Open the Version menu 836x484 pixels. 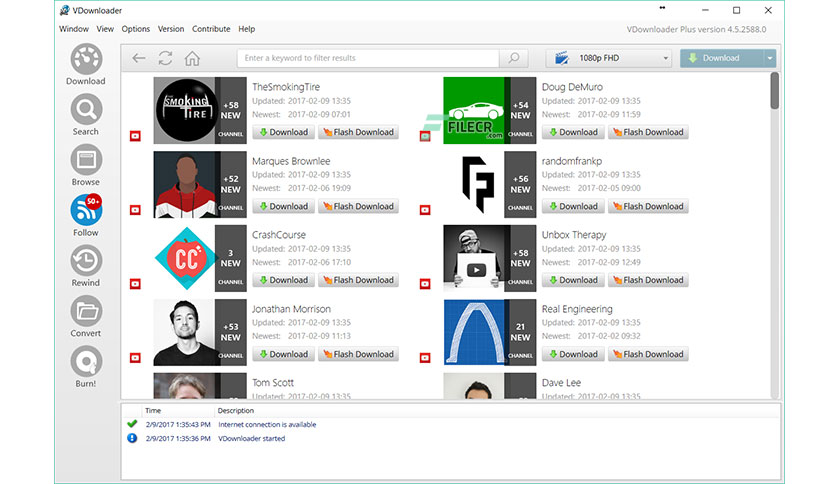(171, 29)
